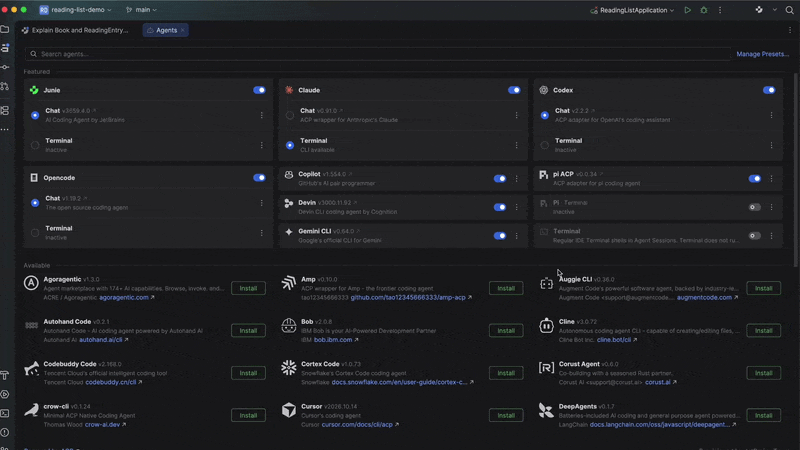The height and width of the screenshot is (450, 800).
Task: Open the top toolbar more actions menu
Action: pos(720,10)
